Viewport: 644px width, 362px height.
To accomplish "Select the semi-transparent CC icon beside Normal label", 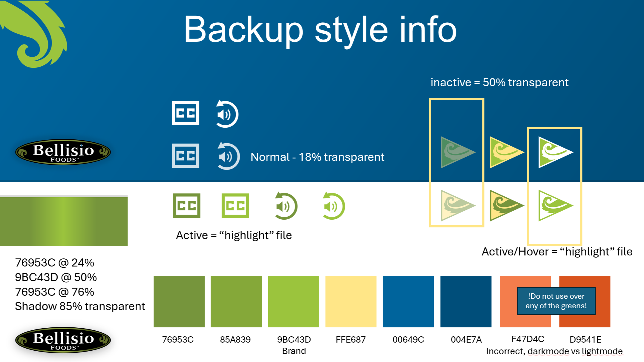I will (185, 155).
